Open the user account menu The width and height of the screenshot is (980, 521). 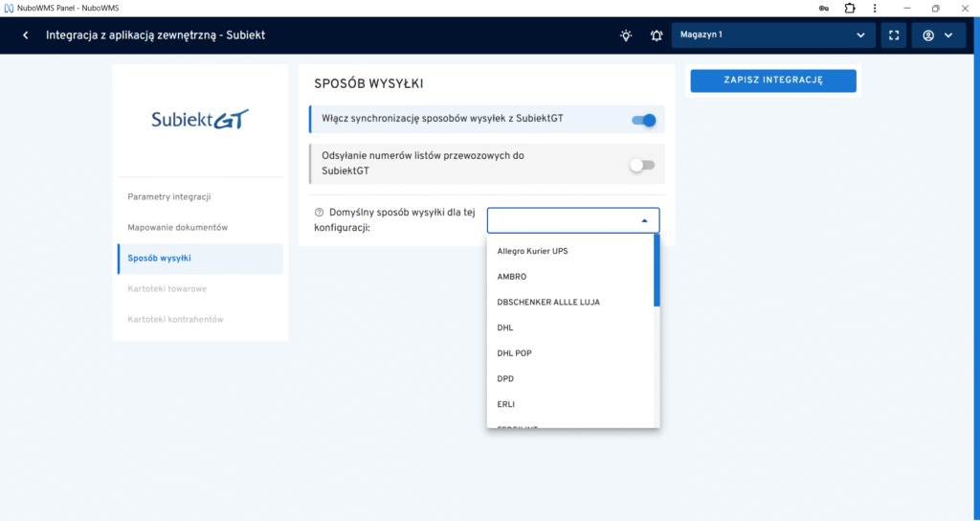938,35
